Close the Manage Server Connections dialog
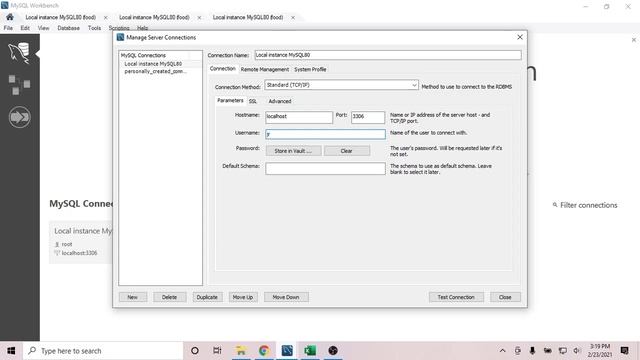The height and width of the screenshot is (360, 640). click(x=520, y=37)
